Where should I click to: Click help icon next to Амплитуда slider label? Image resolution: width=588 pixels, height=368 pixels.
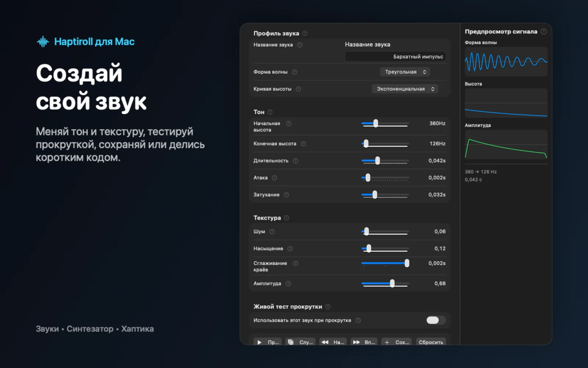[x=288, y=284]
